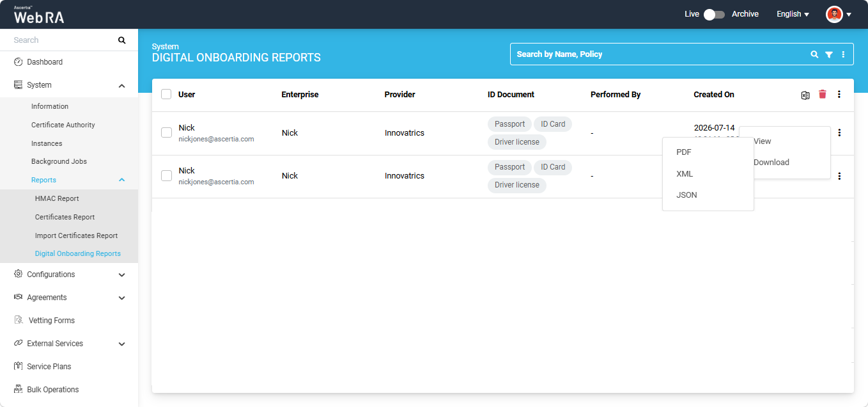Click the Configurations gear icon
868x407 pixels.
tap(18, 275)
